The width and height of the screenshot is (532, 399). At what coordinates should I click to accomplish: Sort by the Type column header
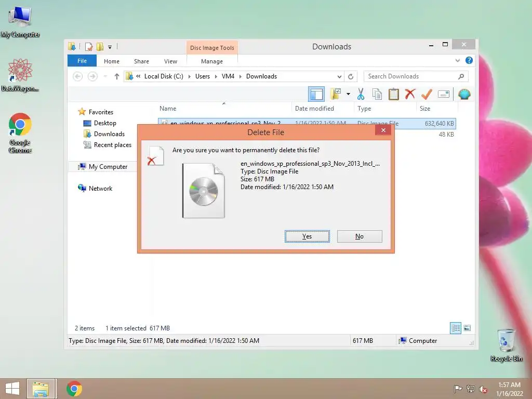point(364,109)
